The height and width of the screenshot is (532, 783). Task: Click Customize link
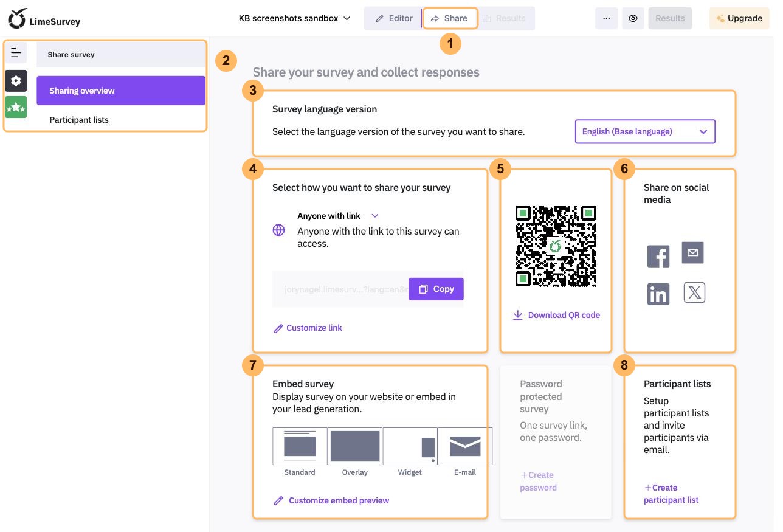308,328
